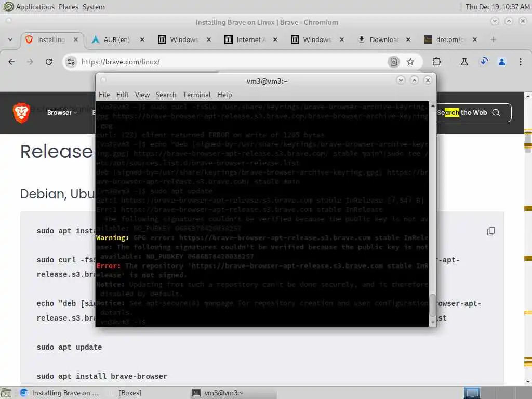
Task: Open the reader mode icon in address bar
Action: coord(394,62)
